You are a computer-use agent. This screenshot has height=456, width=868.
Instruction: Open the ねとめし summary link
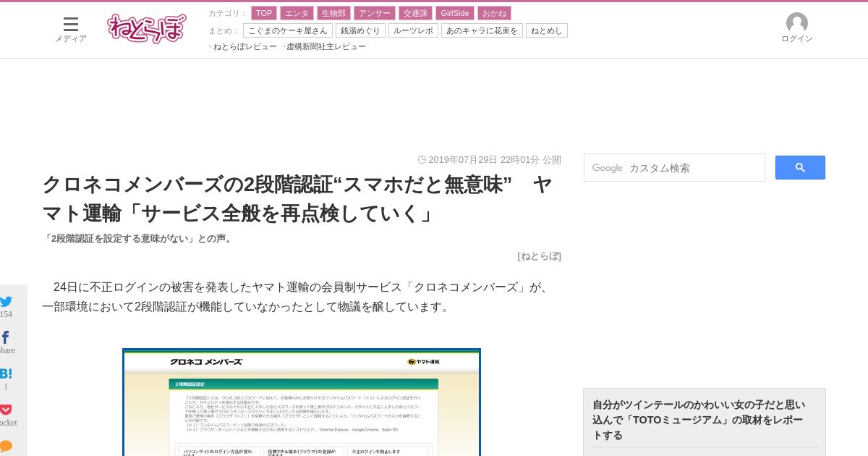tap(547, 30)
